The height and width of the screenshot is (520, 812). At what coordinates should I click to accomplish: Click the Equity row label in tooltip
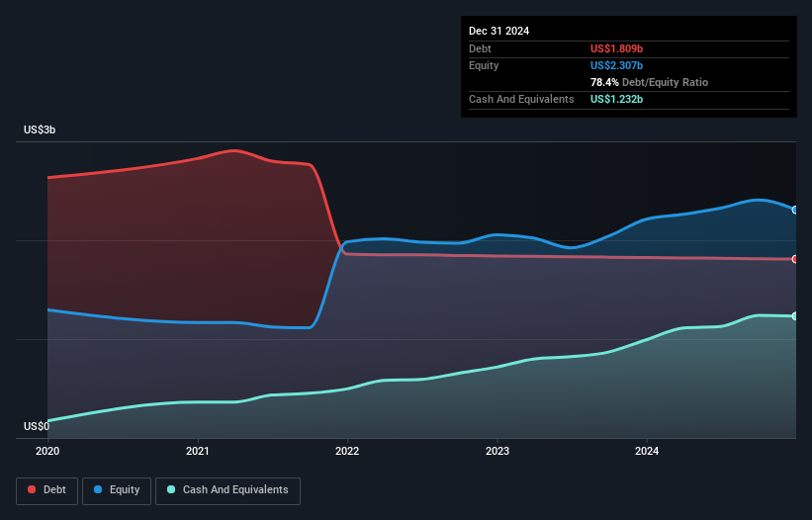click(x=484, y=65)
